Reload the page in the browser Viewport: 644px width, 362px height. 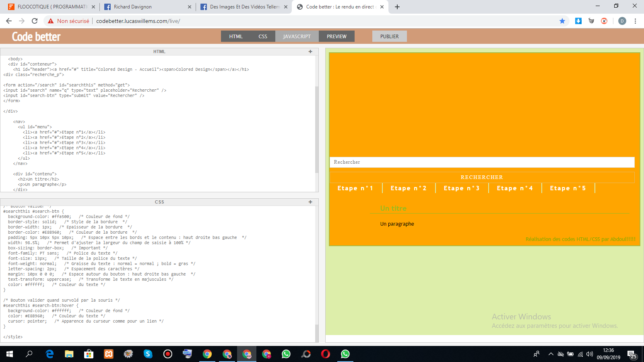35,21
